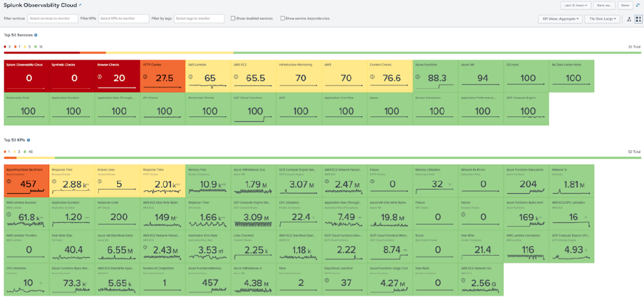644x297 pixels.
Task: Focus the Filter KPIs input field
Action: point(123,19)
